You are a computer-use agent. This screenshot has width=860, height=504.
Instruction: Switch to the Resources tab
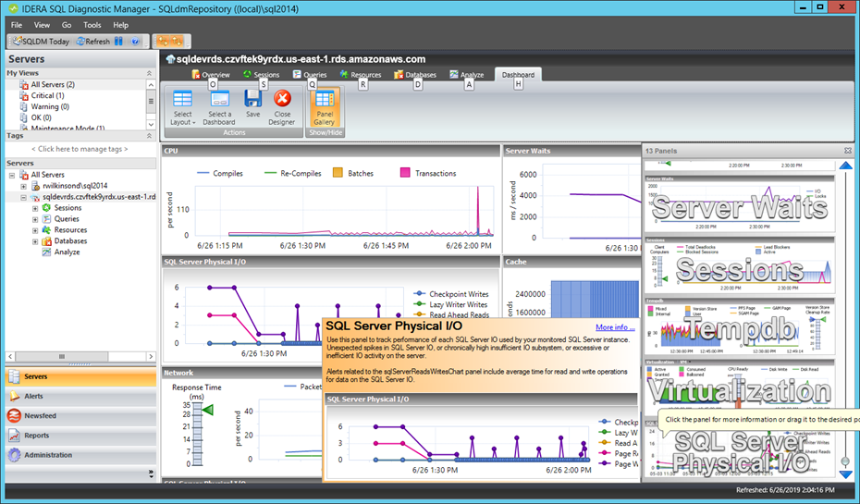361,75
